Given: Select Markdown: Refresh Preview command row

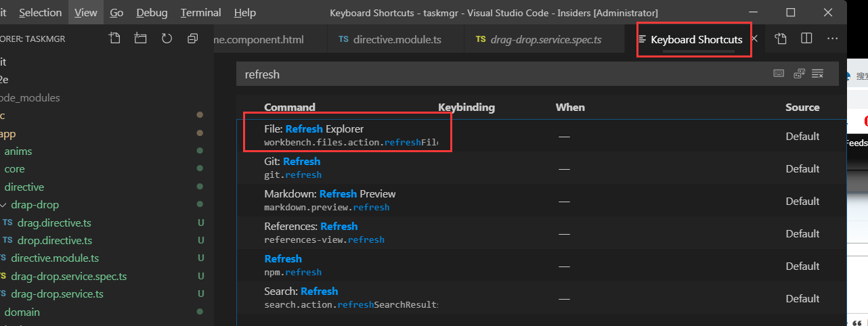Looking at the screenshot, I should [x=542, y=201].
